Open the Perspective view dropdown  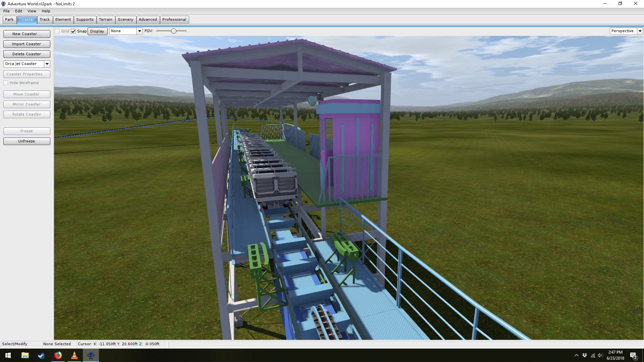click(640, 31)
